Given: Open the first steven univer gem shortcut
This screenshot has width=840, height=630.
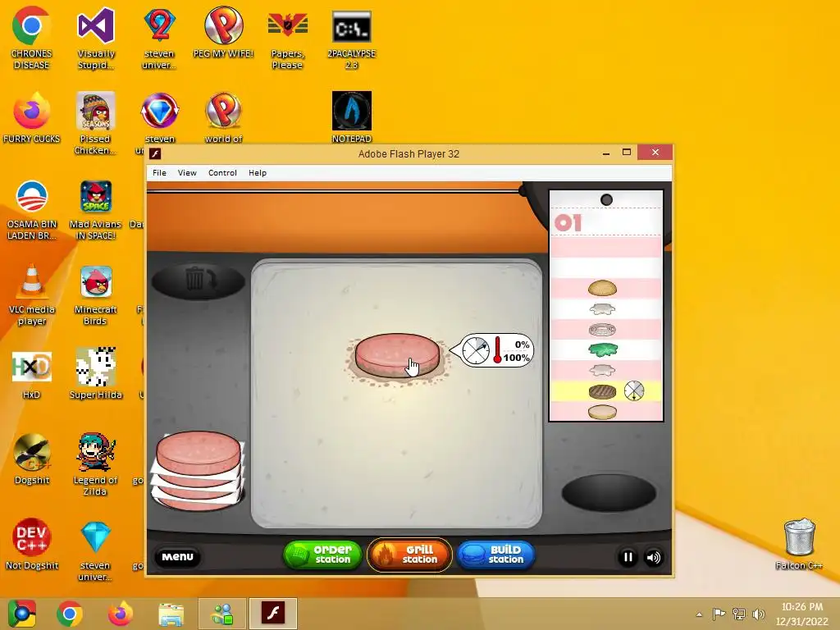Looking at the screenshot, I should pyautogui.click(x=159, y=38).
